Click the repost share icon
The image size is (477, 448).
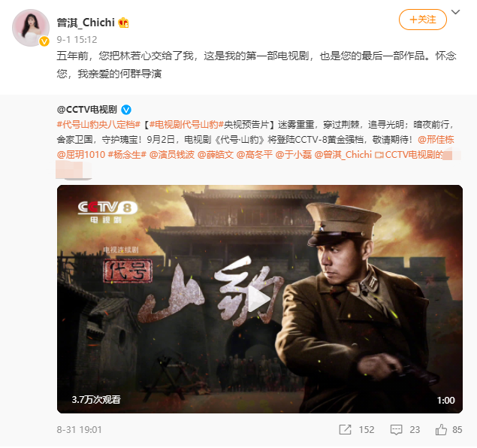click(x=346, y=430)
